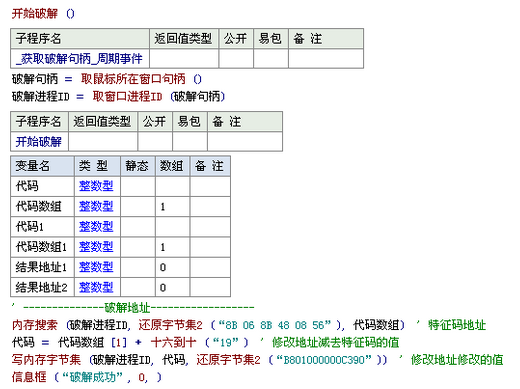
Task: Click the byte string "B801000000C390"
Action: pyautogui.click(x=324, y=360)
